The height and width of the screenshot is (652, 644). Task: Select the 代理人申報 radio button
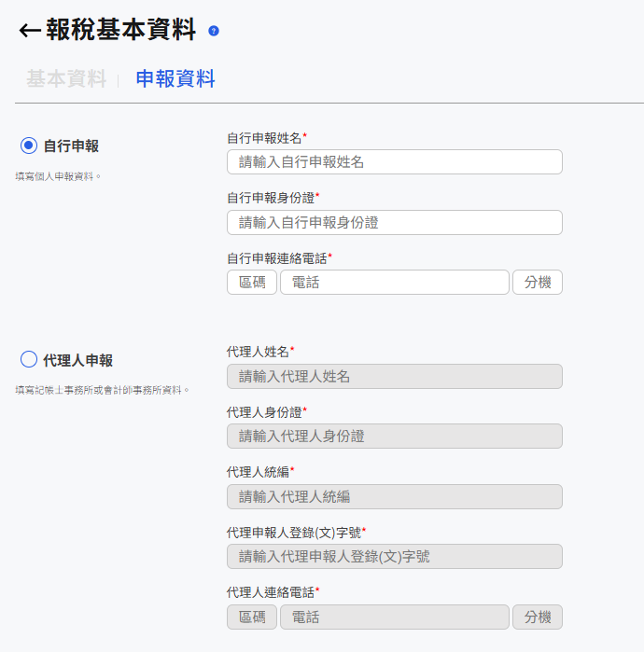click(29, 359)
